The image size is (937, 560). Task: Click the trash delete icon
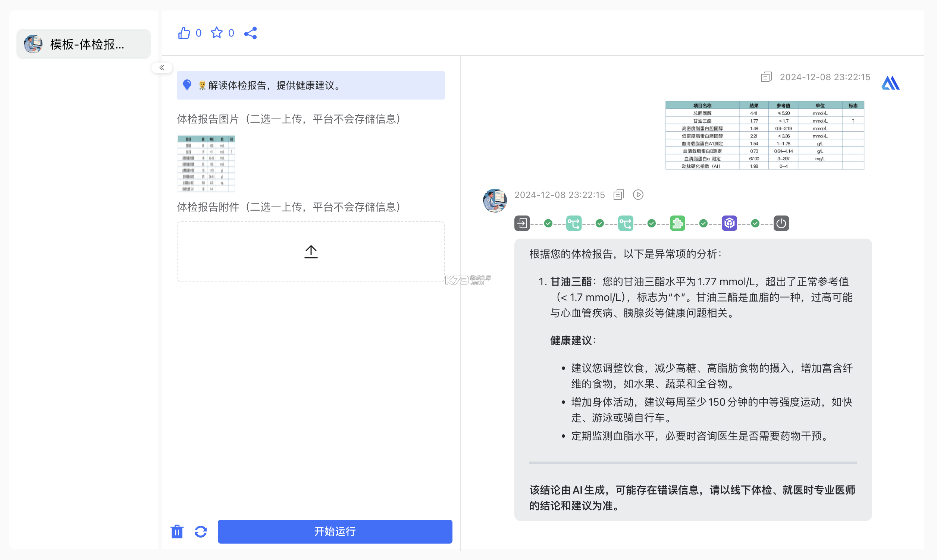click(177, 531)
